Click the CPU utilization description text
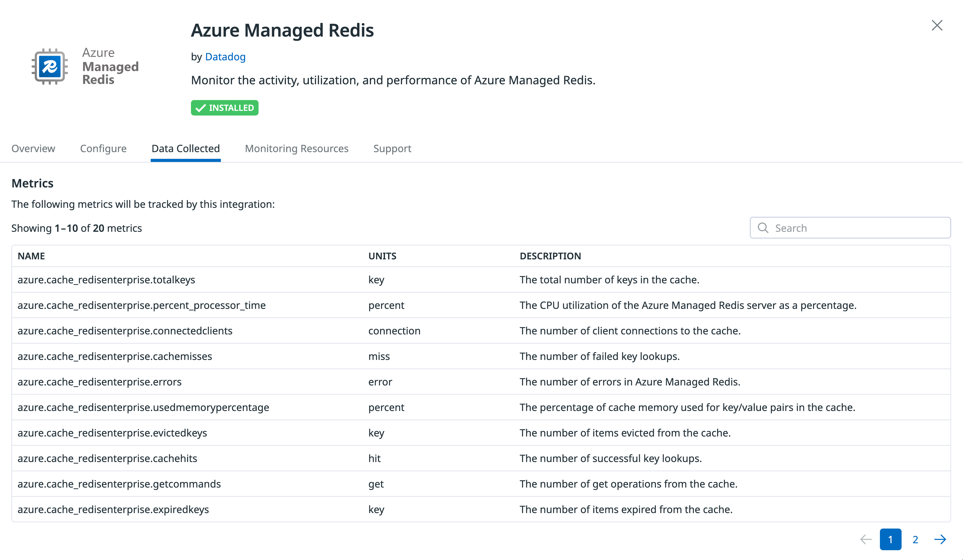The height and width of the screenshot is (560, 963). point(688,305)
